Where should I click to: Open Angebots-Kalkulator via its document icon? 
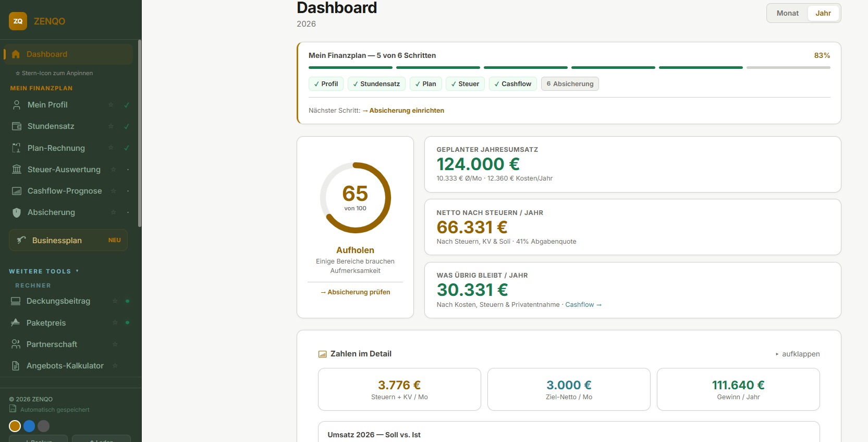[16, 366]
